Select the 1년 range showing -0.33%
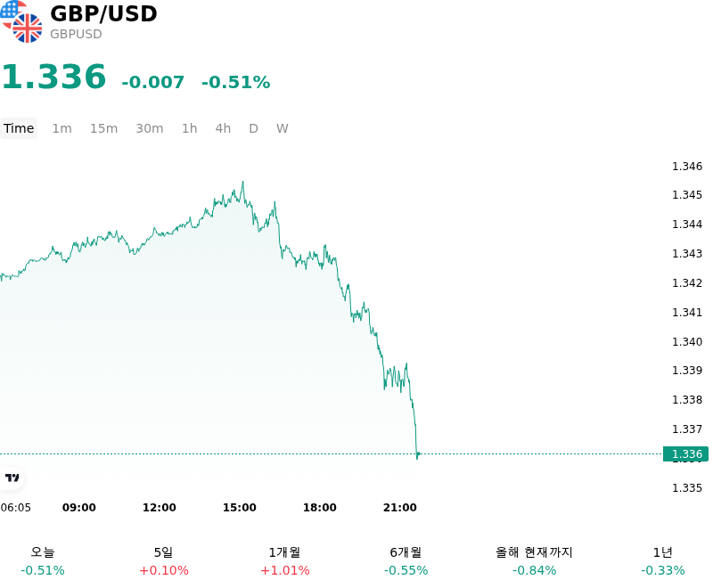The width and height of the screenshot is (713, 588). (662, 561)
